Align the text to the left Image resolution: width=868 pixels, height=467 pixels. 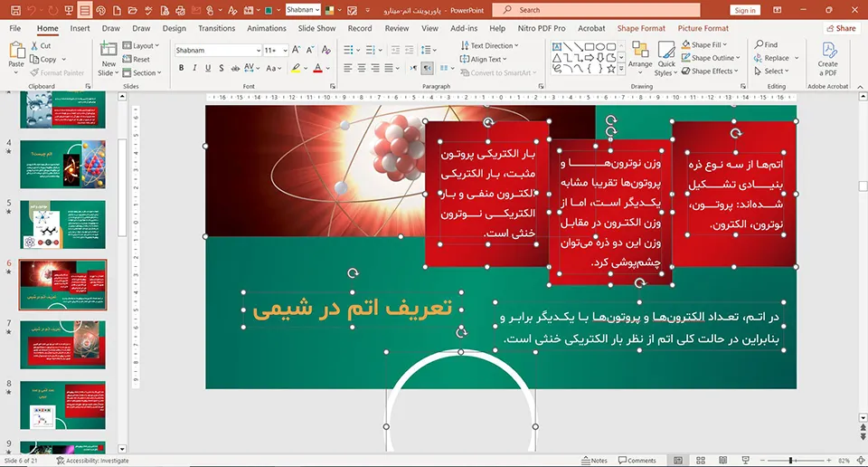pyautogui.click(x=347, y=68)
